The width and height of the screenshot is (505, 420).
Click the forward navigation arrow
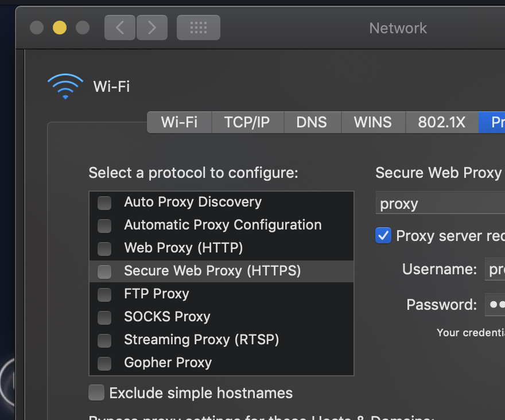coord(152,28)
